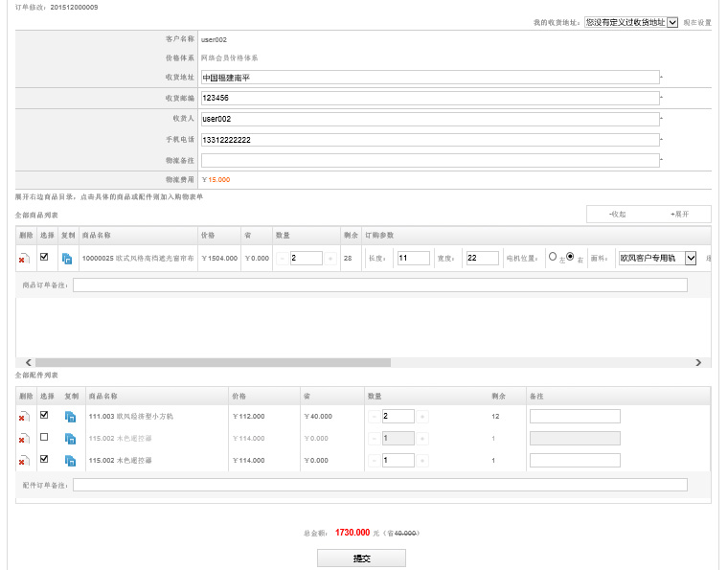Image resolution: width=728 pixels, height=570 pixels.
Task: Click plus button on checked 115.002 row
Action: click(x=422, y=461)
